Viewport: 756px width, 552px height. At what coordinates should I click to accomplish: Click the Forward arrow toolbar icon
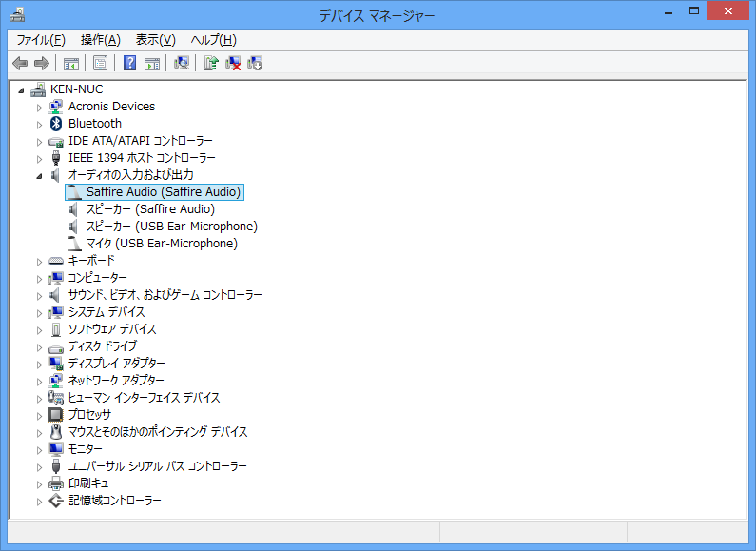coord(42,63)
